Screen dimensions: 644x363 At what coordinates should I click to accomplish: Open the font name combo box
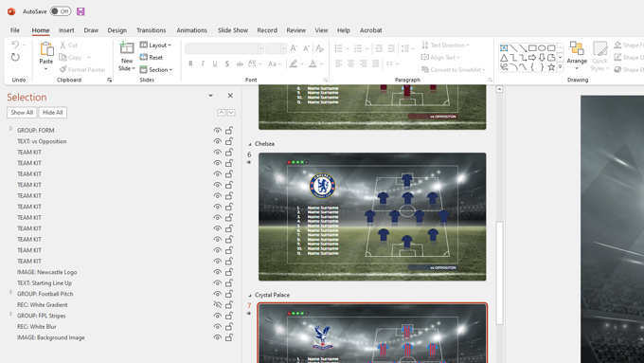224,48
